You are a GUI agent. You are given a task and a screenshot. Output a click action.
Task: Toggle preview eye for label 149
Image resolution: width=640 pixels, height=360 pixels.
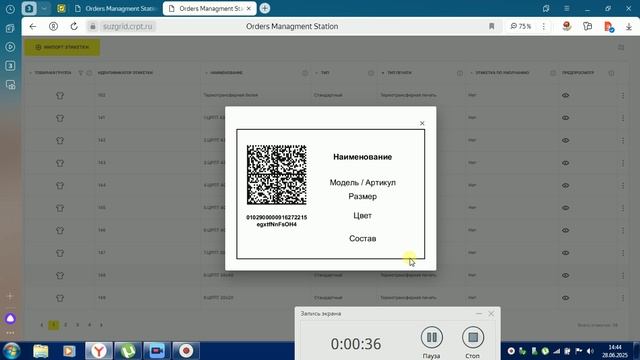[x=565, y=298]
